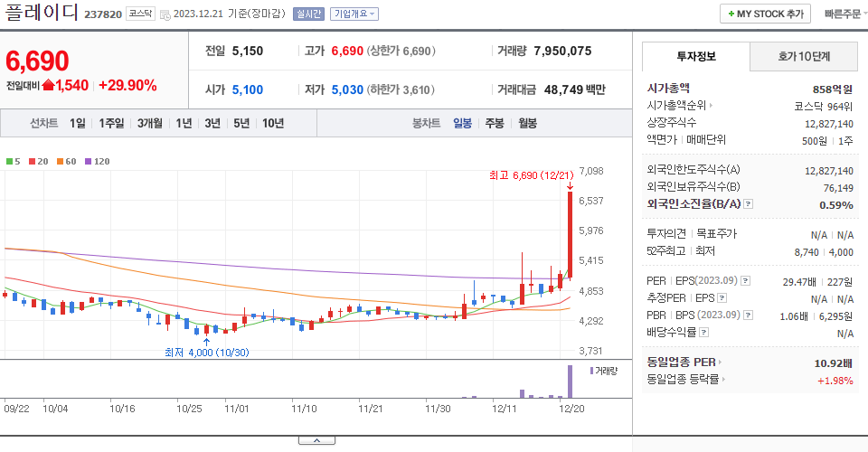
Task: Click the 최고 6,690 (12/21) chart marker
Action: pyautogui.click(x=532, y=175)
